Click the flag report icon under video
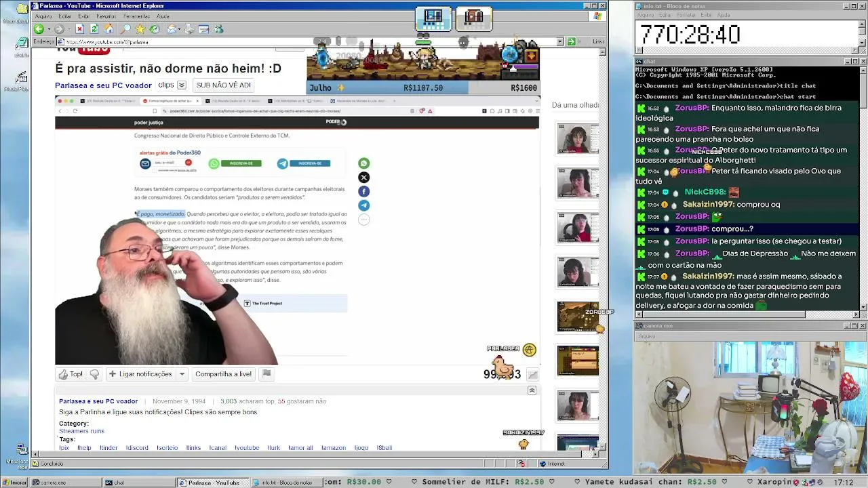868x488 pixels. pos(267,373)
